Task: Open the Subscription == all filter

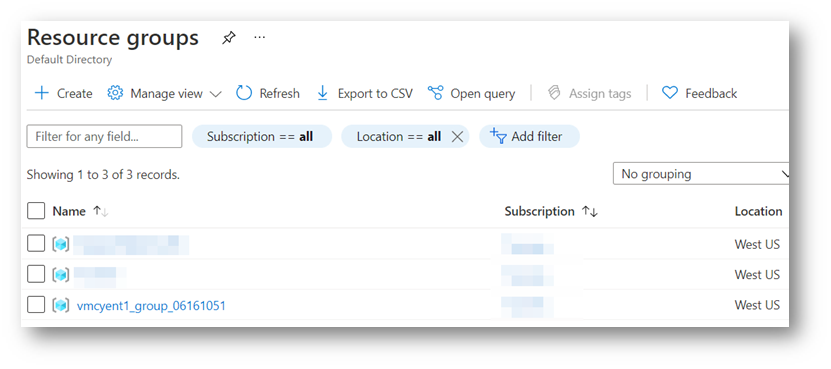Action: point(262,136)
